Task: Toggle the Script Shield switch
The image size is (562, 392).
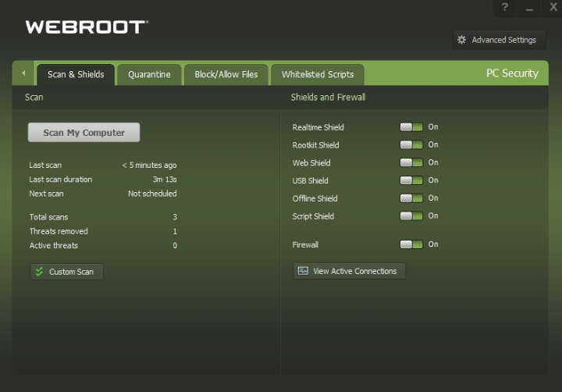Action: pyautogui.click(x=411, y=216)
